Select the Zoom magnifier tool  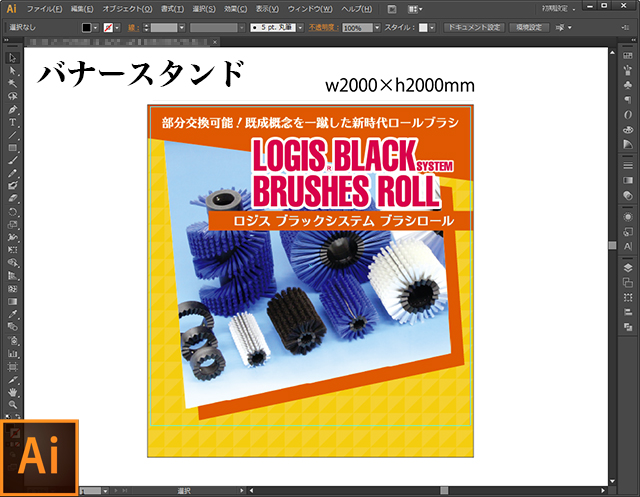click(x=12, y=405)
